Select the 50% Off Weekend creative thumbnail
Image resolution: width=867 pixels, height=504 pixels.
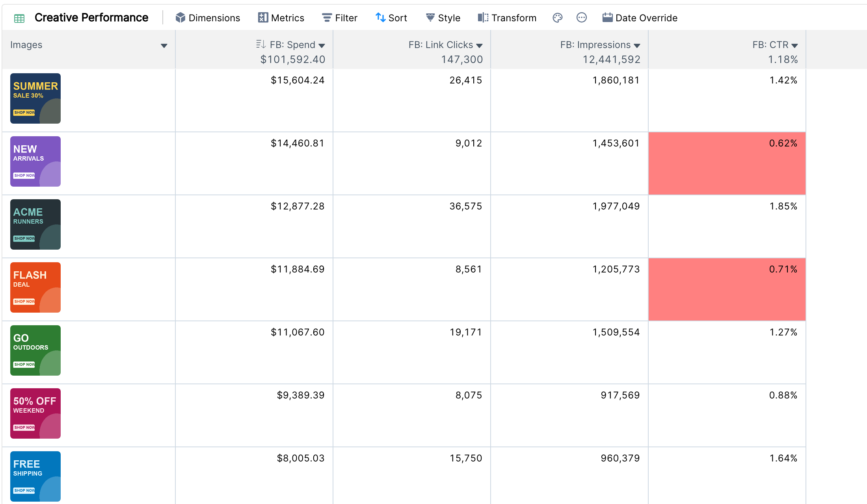coord(35,413)
